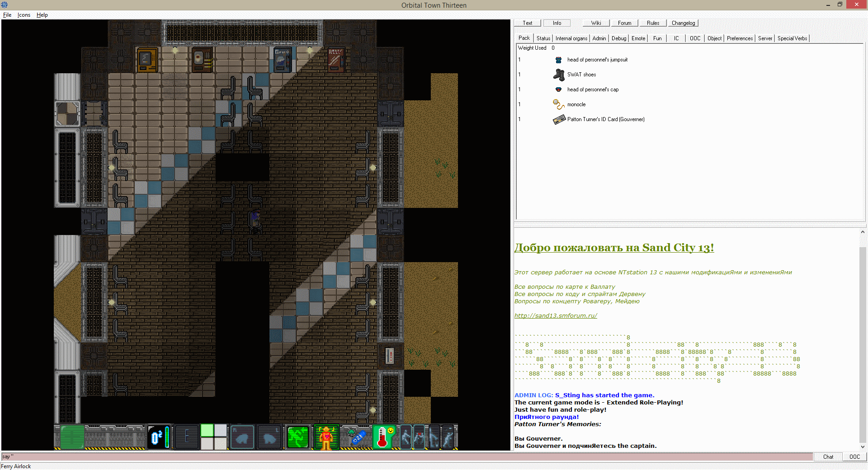Click the head of personnel's jumpsuit icon

[x=558, y=60]
